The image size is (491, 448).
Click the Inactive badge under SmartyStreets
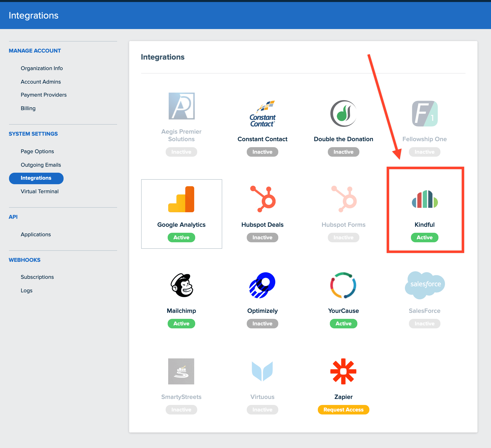(181, 410)
